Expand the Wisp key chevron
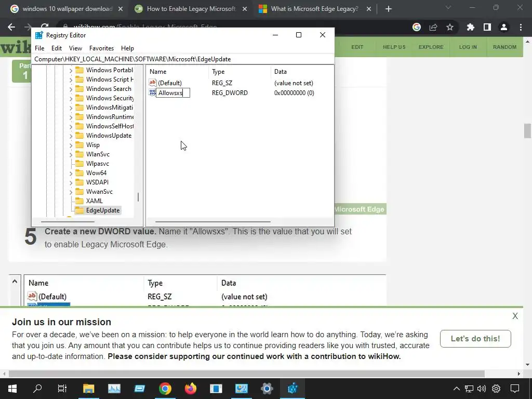532x399 pixels. coord(71,145)
